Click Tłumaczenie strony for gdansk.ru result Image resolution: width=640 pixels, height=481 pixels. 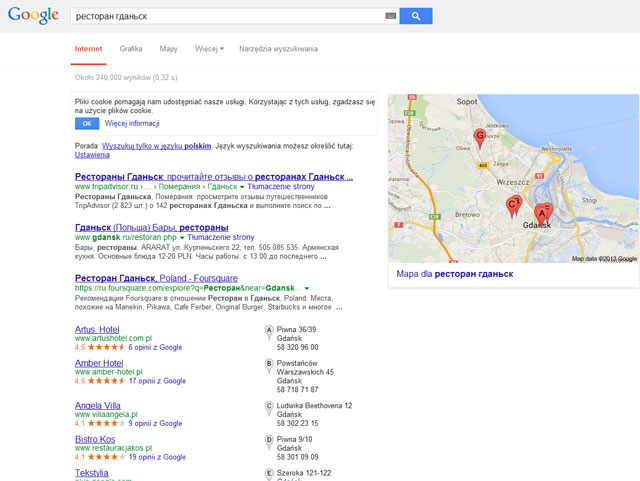point(221,237)
